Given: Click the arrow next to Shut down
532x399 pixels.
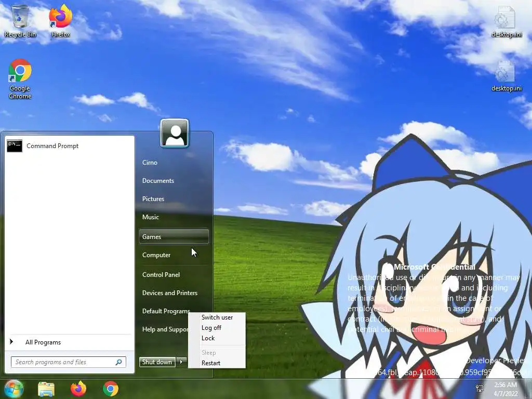Looking at the screenshot, I should click(181, 362).
